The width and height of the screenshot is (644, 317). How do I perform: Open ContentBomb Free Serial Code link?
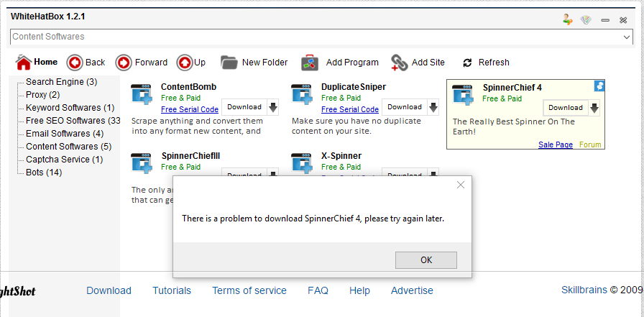tap(190, 109)
